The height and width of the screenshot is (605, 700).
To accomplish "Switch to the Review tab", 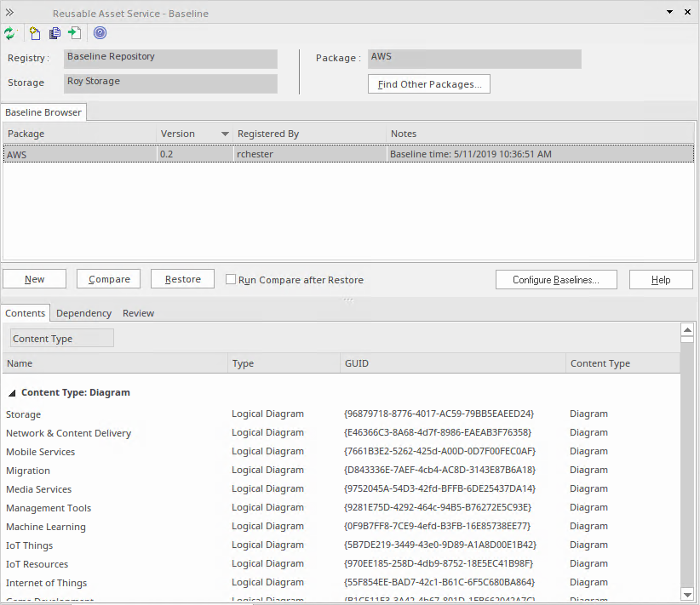I will click(139, 313).
